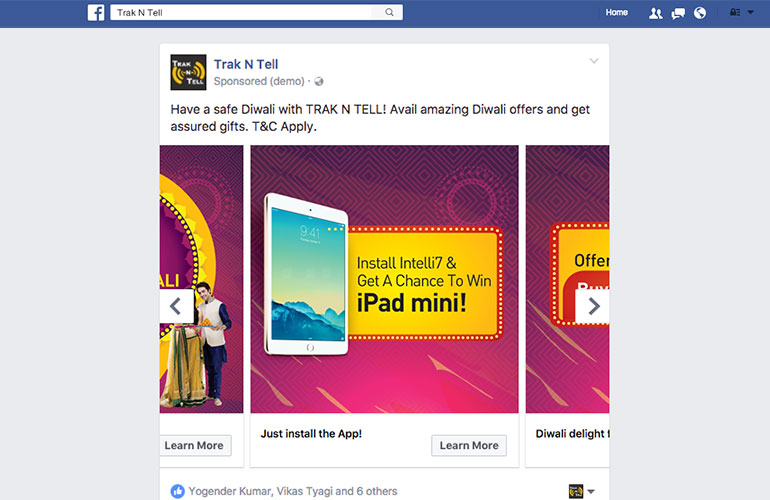The image size is (770, 500).
Task: Click Learn More under iPad mini card
Action: point(469,445)
